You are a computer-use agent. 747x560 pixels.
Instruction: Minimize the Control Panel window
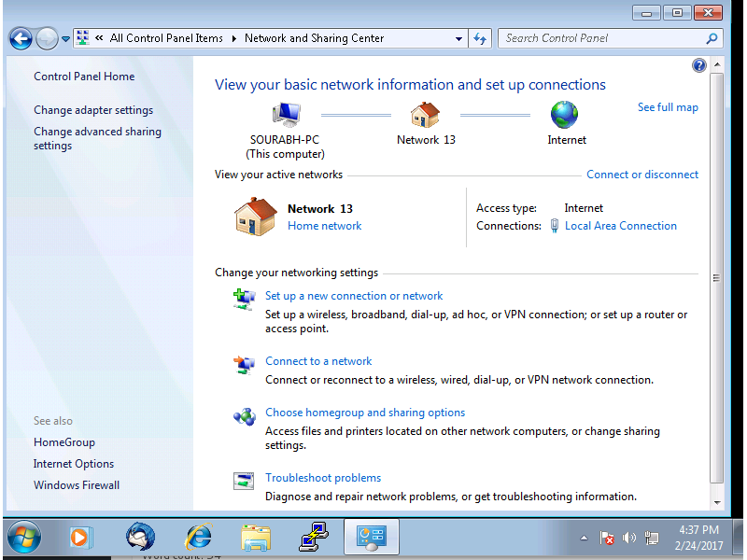(646, 13)
